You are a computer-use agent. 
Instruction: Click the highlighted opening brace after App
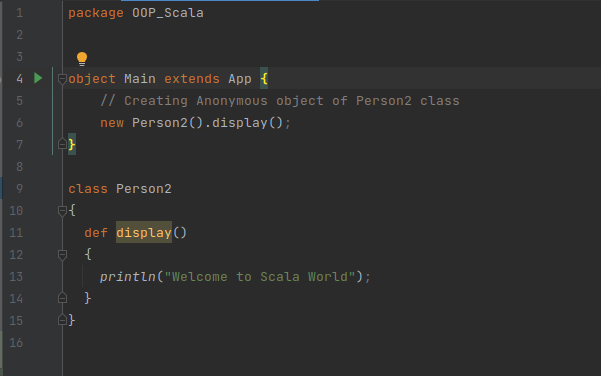[264, 79]
